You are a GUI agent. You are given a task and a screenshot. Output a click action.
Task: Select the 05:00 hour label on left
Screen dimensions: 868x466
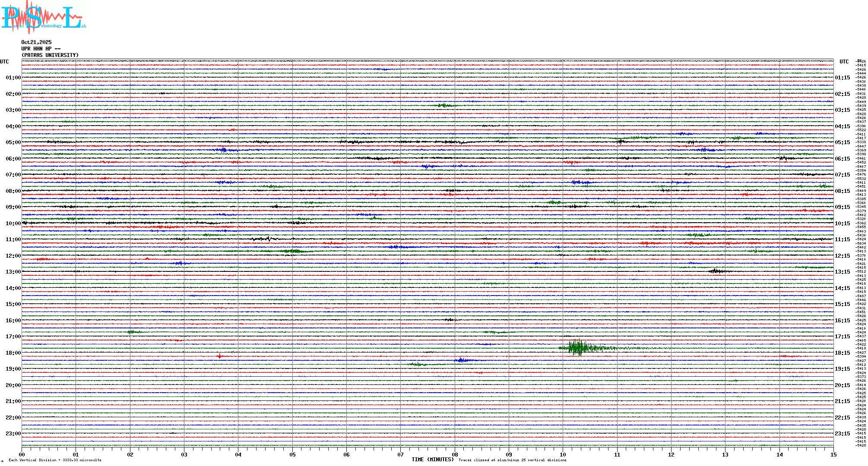pyautogui.click(x=13, y=142)
